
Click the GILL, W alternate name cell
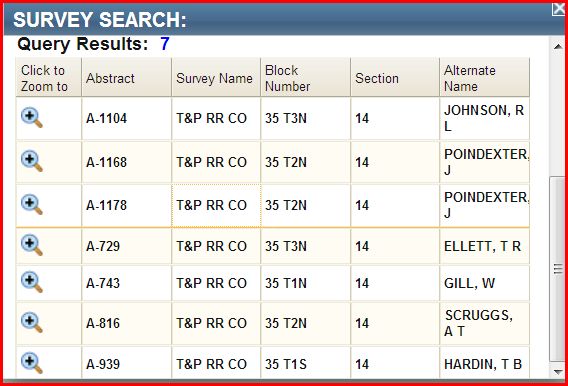tap(484, 283)
